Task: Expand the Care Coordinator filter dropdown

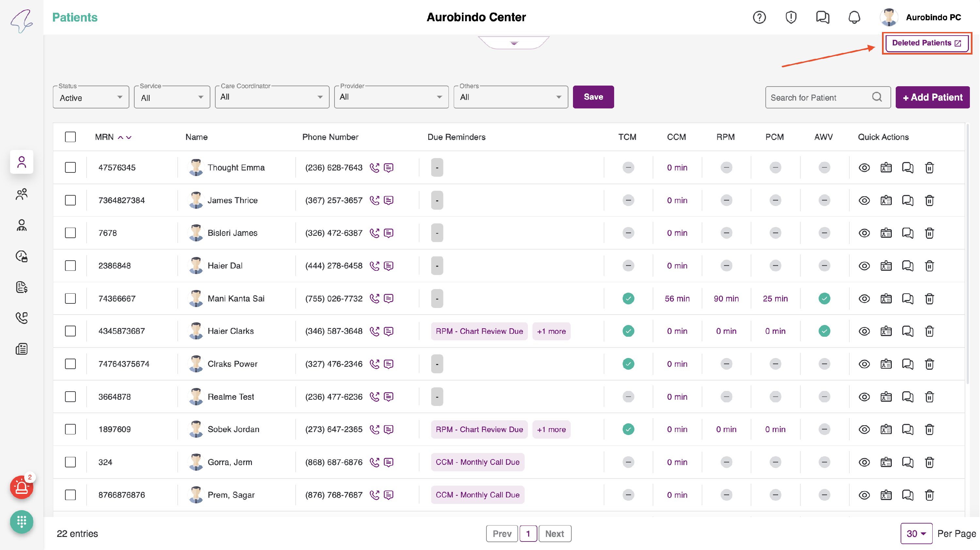Action: (272, 97)
